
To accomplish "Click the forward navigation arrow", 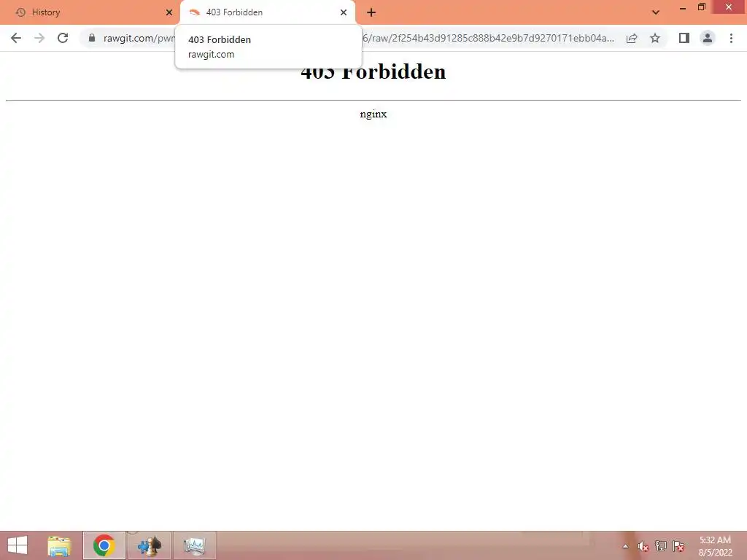I will click(39, 38).
